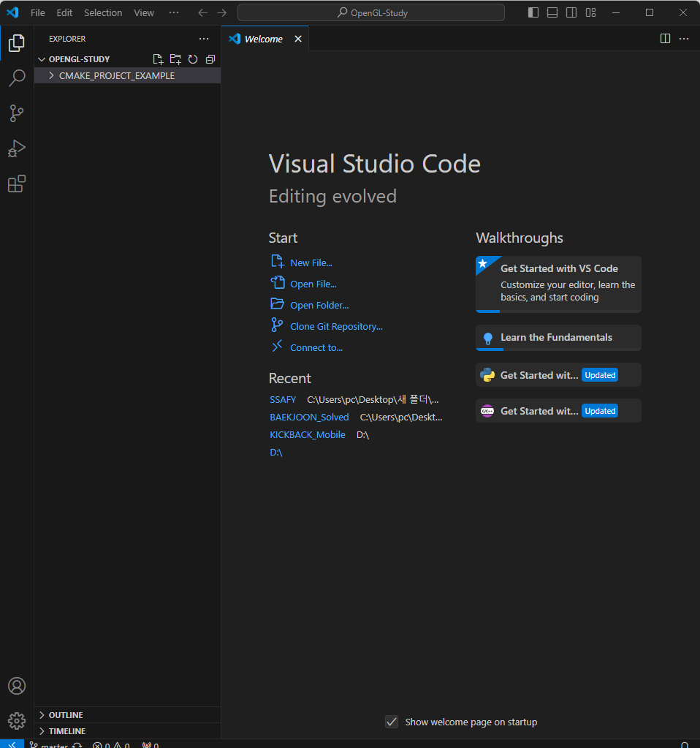Open the Selection menu
This screenshot has width=700, height=748.
tap(103, 13)
